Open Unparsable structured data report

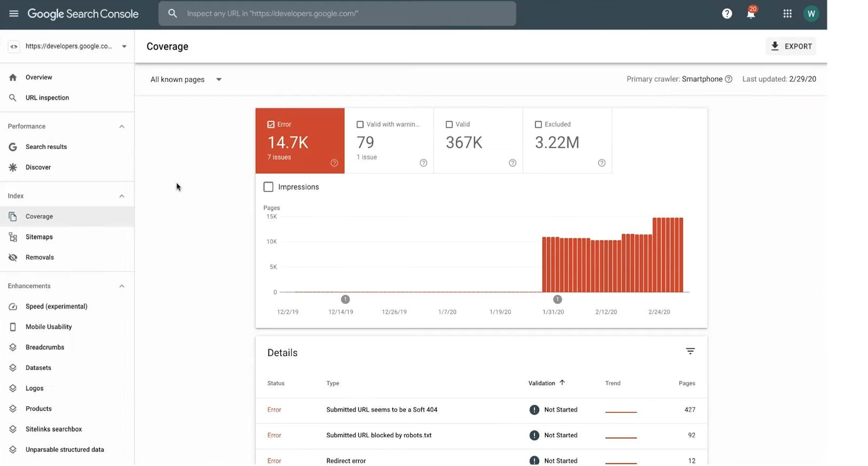[67, 449]
